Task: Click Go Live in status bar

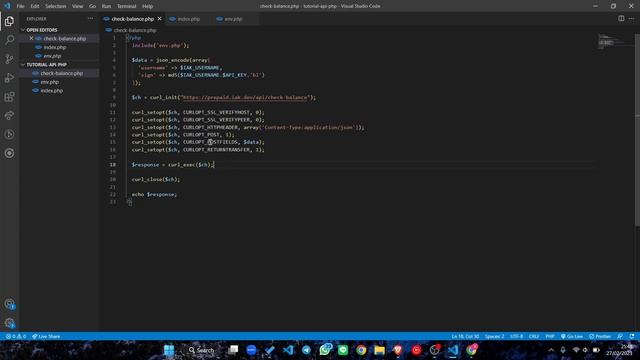Action: tap(572, 336)
